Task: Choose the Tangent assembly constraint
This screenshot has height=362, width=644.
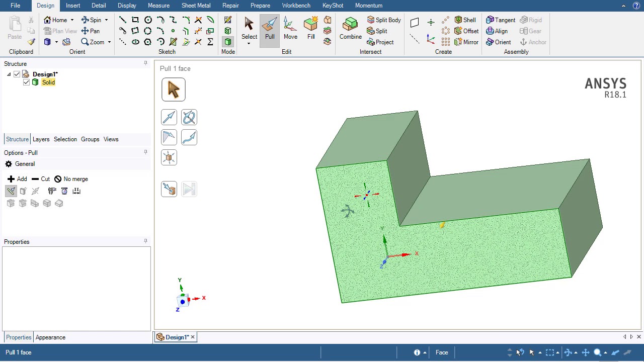Action: [501, 20]
